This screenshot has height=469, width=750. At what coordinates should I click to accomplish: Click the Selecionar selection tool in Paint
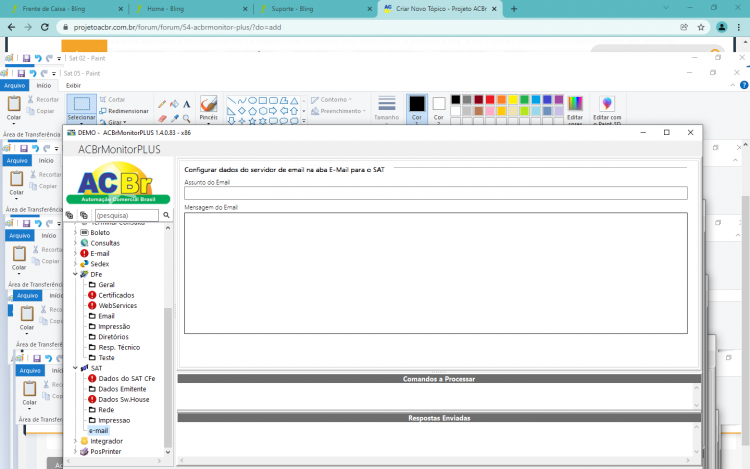[81, 108]
